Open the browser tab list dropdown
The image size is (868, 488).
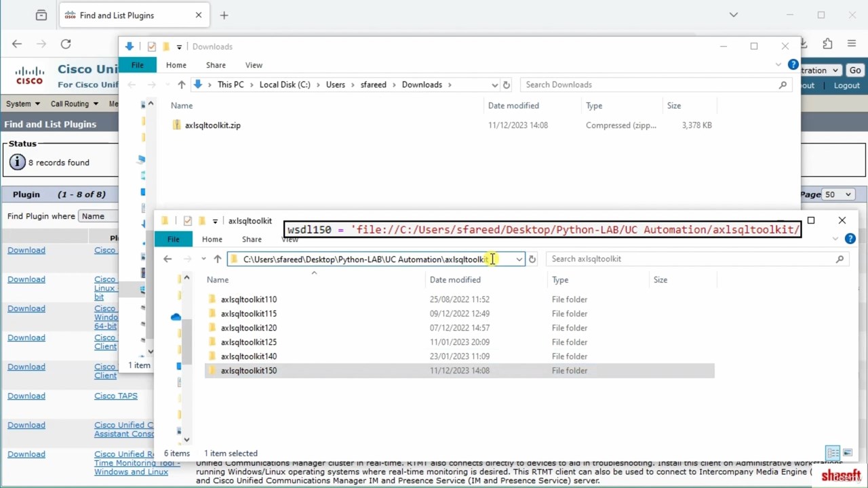pyautogui.click(x=733, y=15)
